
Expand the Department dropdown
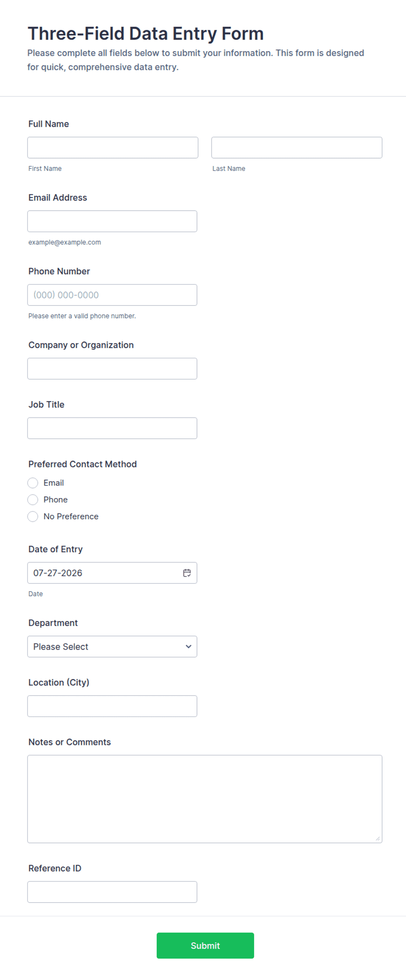[x=112, y=647]
